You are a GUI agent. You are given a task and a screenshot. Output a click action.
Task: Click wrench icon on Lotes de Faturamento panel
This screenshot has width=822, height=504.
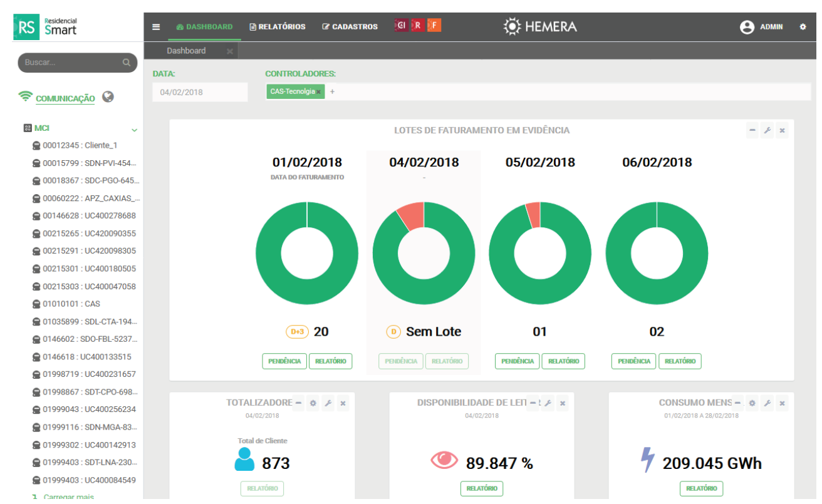767,131
